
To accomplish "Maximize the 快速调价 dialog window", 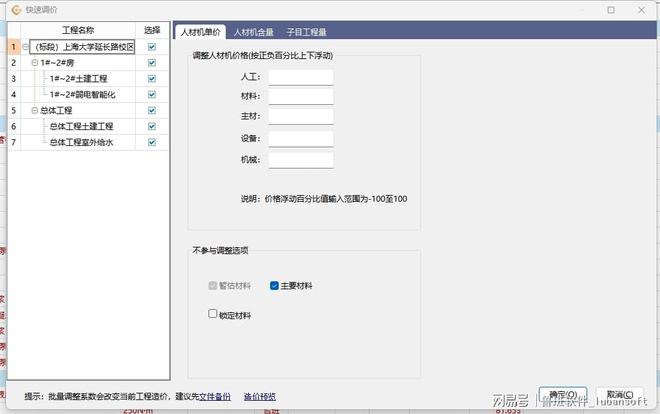I will tap(611, 10).
